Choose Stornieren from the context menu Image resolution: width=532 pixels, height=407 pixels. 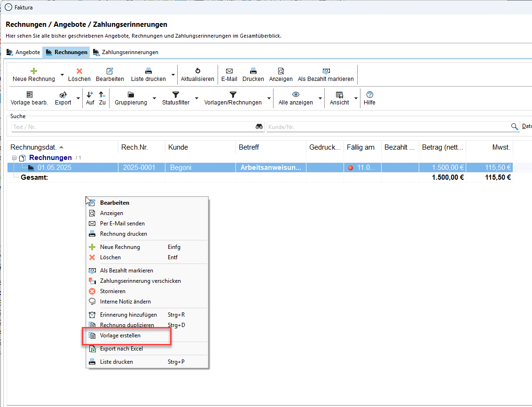pos(113,291)
